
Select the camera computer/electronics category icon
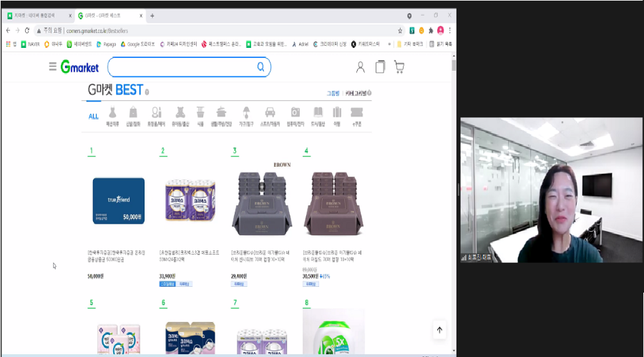(x=296, y=117)
